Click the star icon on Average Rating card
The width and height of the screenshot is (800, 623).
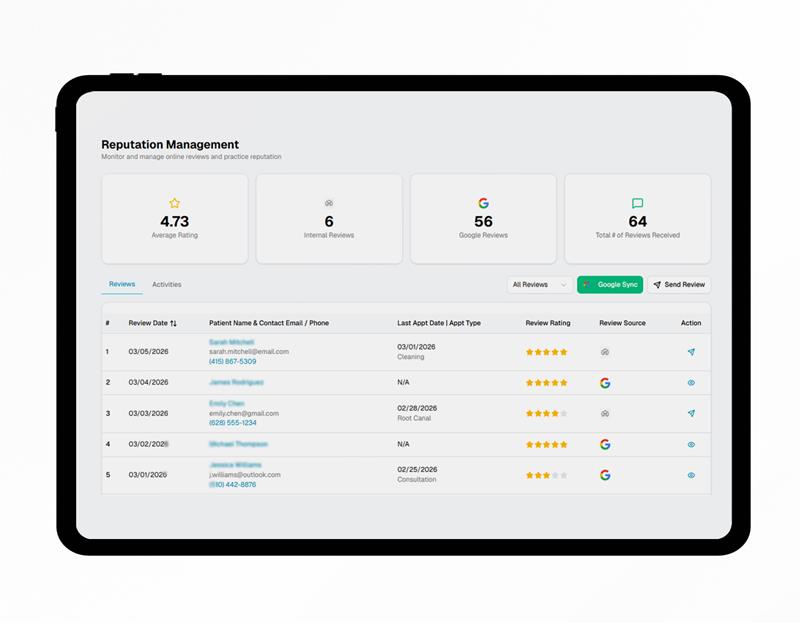[174, 203]
